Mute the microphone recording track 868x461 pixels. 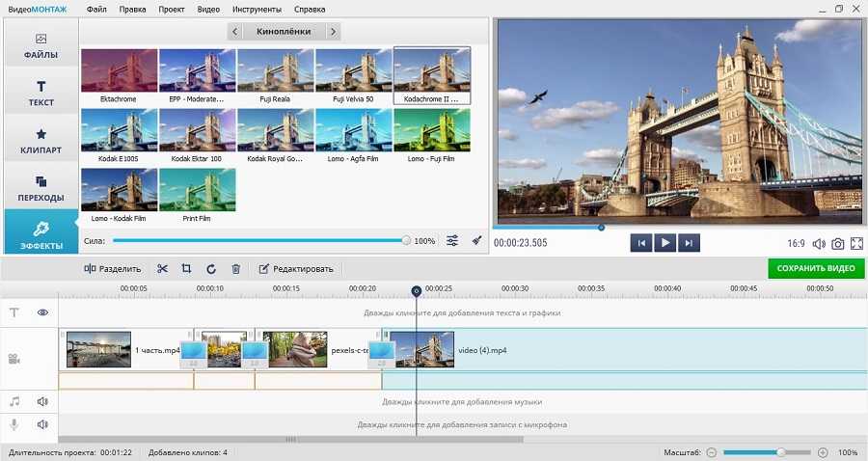(42, 424)
